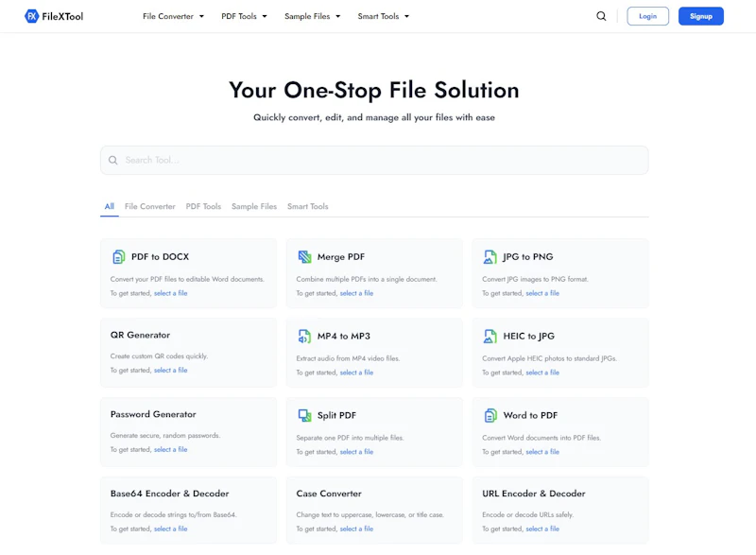Click the Merge PDF card icon
Viewport: 756px width, 555px height.
(304, 257)
